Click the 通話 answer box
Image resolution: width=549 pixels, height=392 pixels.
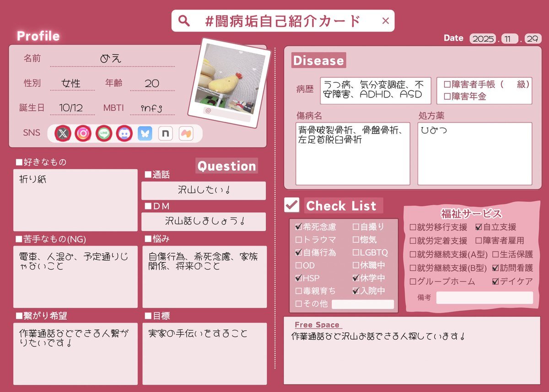point(204,191)
